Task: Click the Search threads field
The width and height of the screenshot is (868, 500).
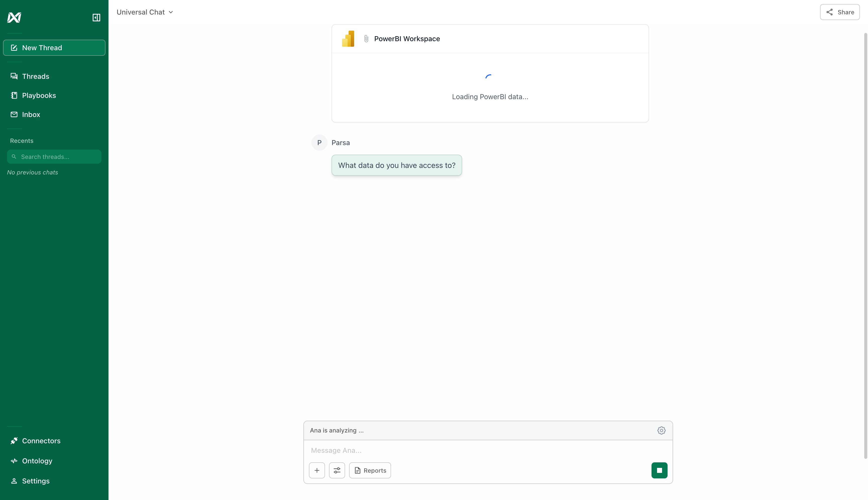Action: [54, 157]
